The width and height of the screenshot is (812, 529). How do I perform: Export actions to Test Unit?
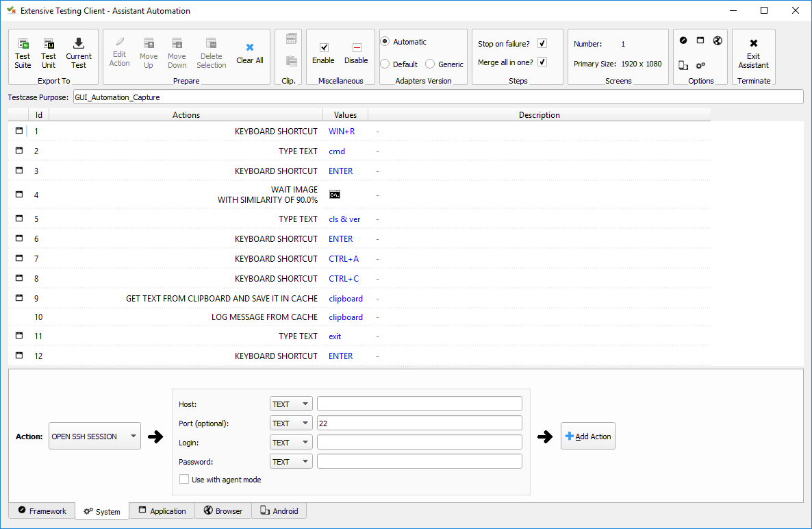pos(49,53)
